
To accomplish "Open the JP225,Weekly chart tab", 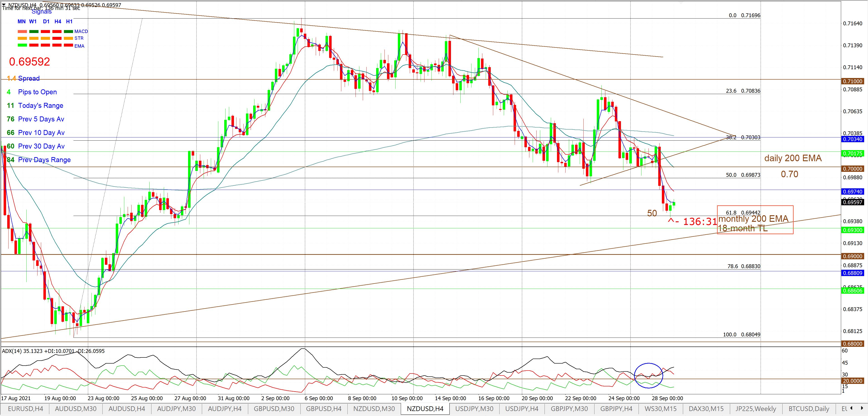I will coord(755,409).
